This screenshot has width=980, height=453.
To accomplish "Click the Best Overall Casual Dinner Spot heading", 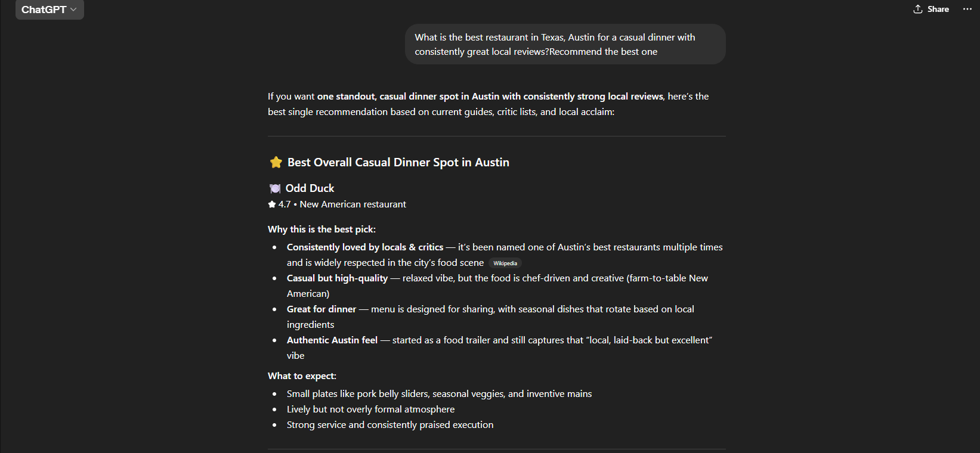I will point(398,162).
